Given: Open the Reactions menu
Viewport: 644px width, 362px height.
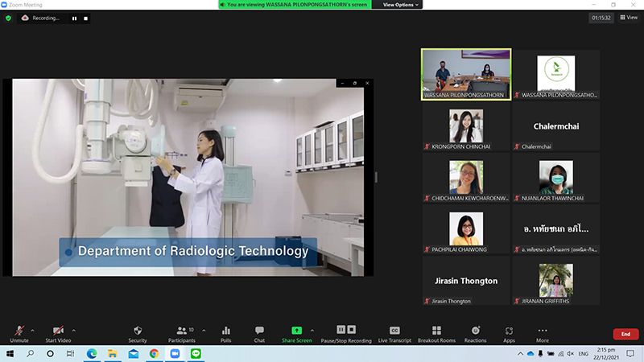Looking at the screenshot, I should 475,334.
